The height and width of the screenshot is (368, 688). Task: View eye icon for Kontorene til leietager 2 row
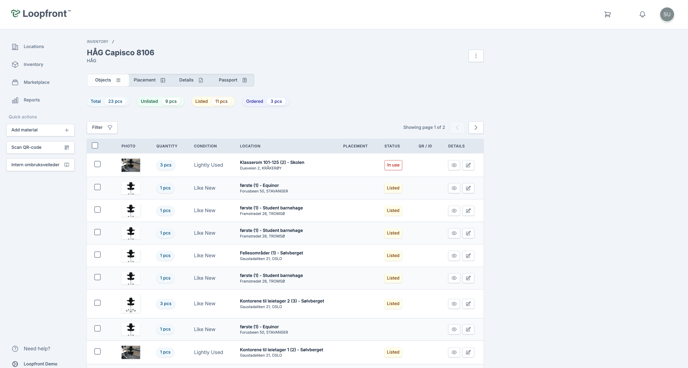454,304
